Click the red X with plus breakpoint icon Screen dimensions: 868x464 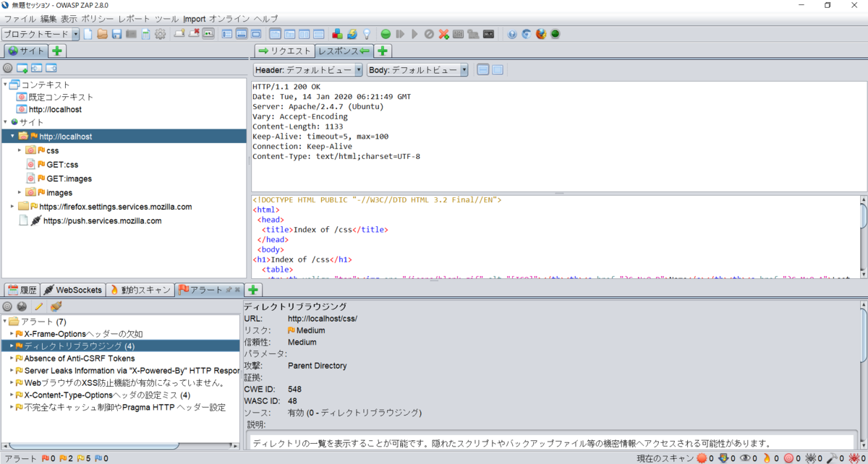click(444, 34)
